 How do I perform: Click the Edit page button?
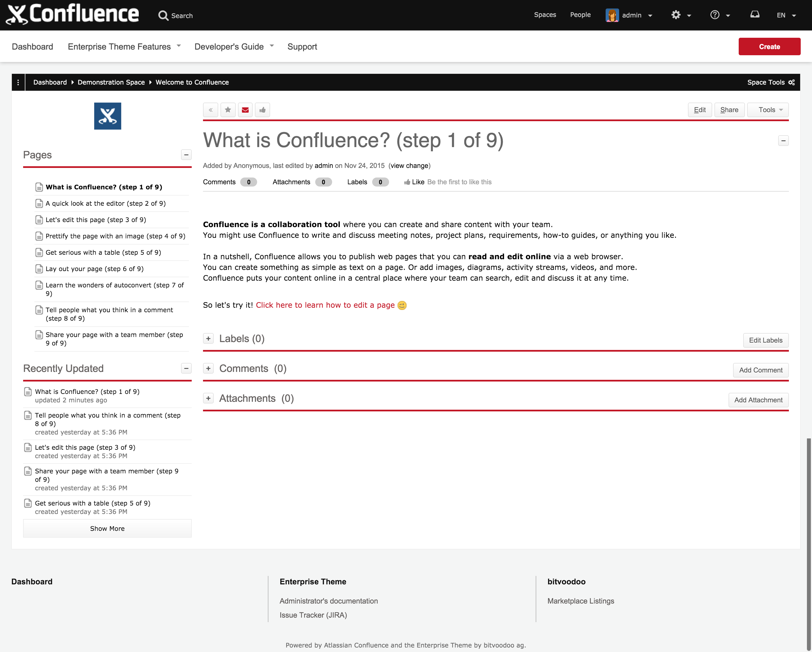click(700, 110)
